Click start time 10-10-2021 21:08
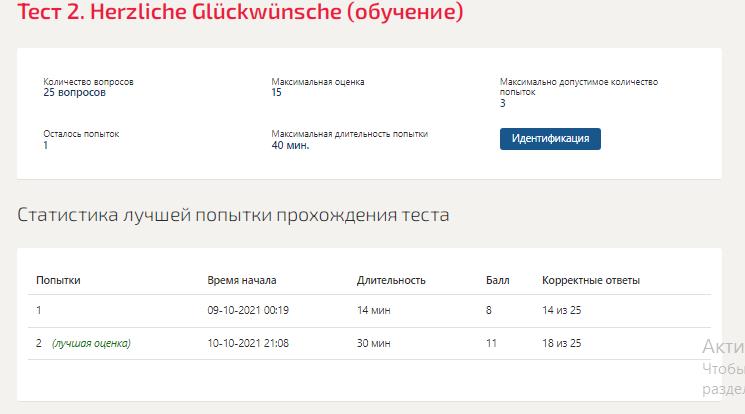Image resolution: width=745 pixels, height=414 pixels. 248,343
